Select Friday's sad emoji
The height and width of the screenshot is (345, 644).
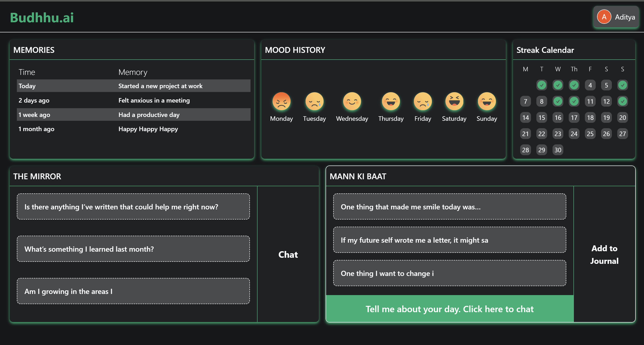(x=422, y=101)
